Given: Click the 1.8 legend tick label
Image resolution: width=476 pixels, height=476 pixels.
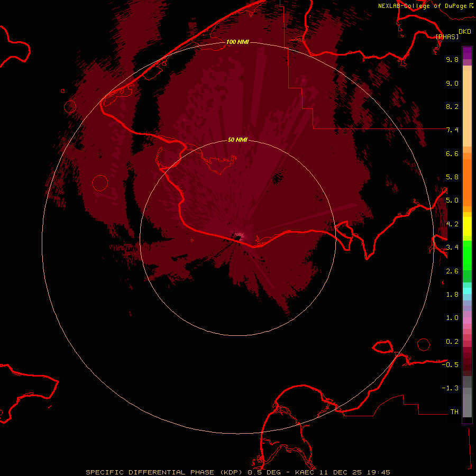Looking at the screenshot, I should coord(452,295).
